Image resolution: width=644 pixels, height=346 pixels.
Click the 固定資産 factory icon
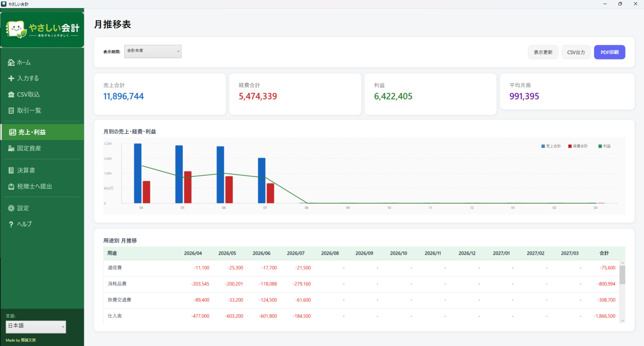pos(11,148)
